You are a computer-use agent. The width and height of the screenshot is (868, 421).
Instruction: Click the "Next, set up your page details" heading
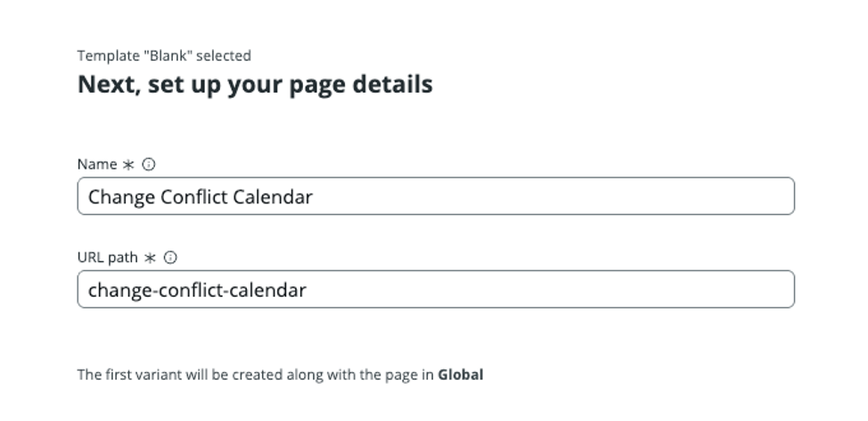(255, 85)
